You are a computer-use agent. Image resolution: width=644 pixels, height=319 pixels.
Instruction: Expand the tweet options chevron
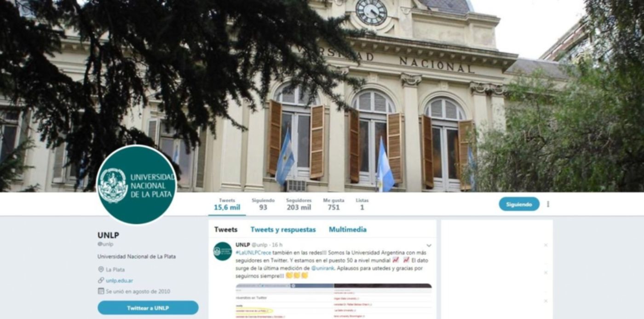[x=429, y=245]
